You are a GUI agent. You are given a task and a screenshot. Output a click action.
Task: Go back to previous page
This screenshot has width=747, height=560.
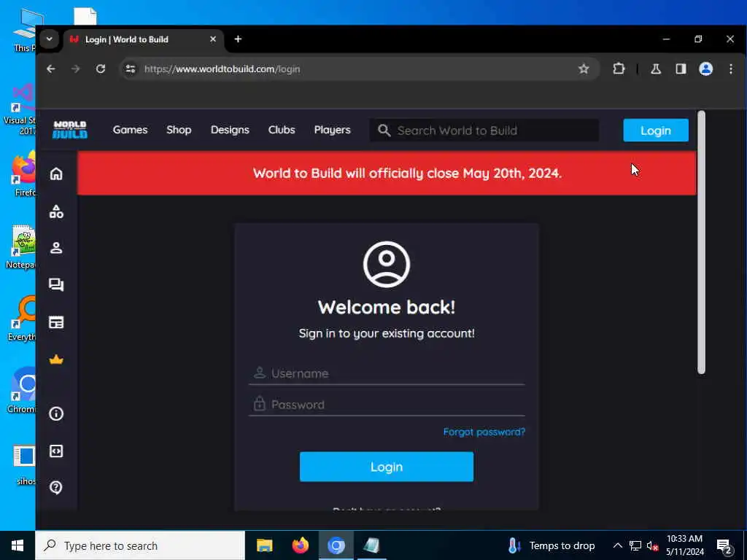pos(51,69)
